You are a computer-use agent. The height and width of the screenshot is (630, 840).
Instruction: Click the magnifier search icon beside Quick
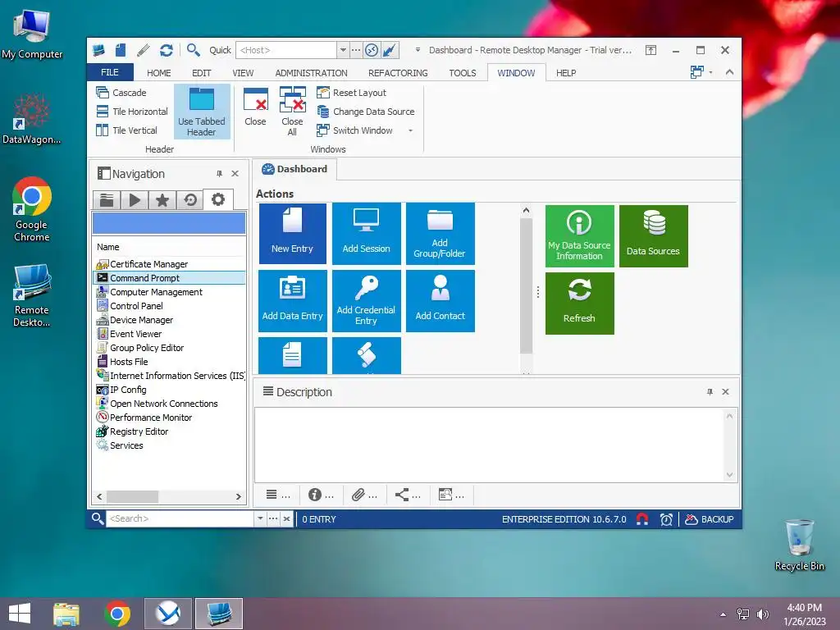(x=194, y=50)
